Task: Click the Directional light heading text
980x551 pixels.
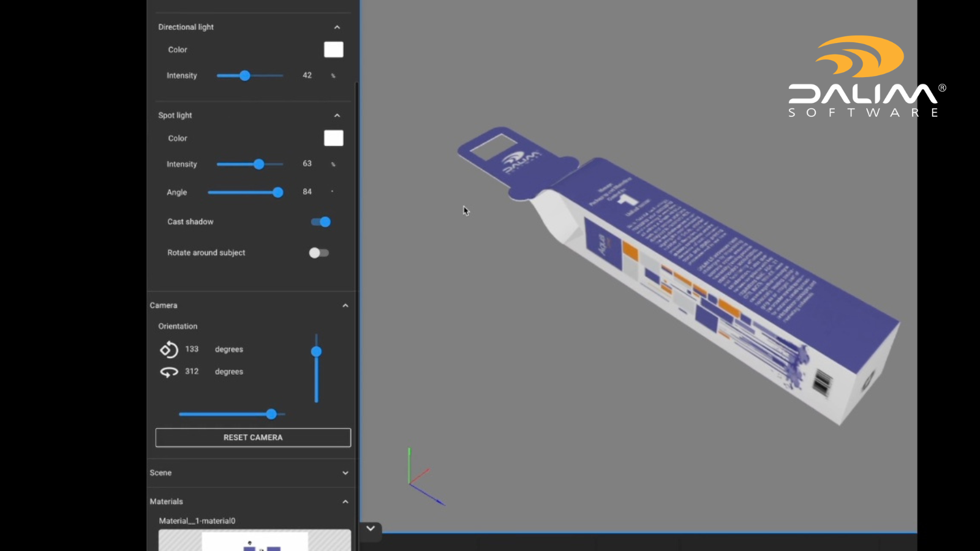Action: (x=186, y=27)
